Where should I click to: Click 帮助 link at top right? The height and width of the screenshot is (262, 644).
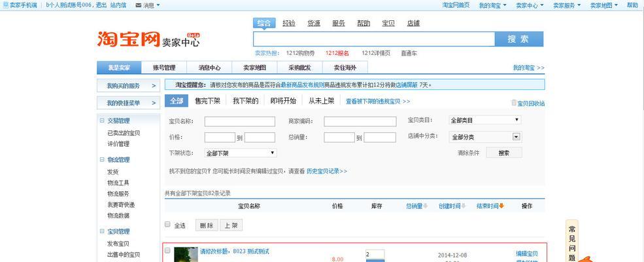pyautogui.click(x=632, y=5)
